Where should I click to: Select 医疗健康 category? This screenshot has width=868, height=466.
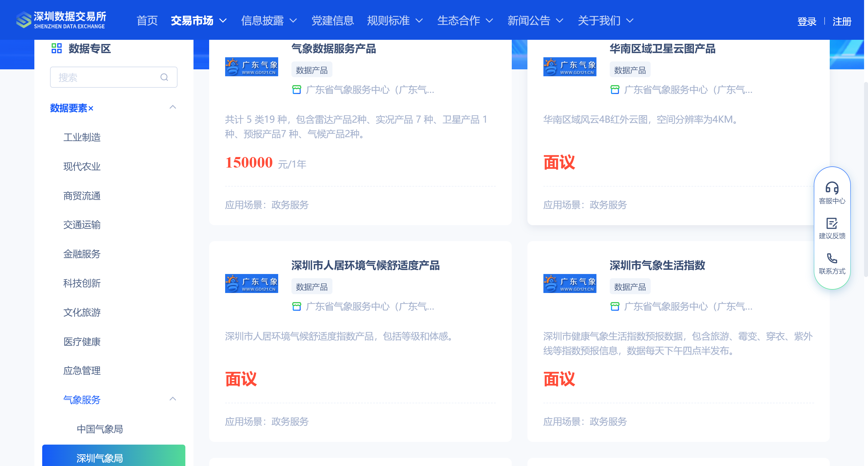point(82,342)
